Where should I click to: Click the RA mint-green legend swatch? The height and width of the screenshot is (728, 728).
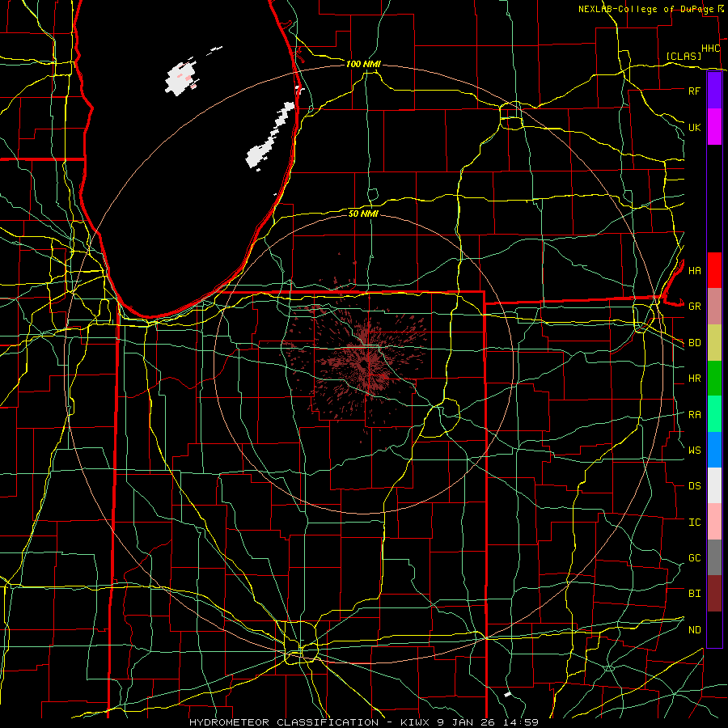714,414
